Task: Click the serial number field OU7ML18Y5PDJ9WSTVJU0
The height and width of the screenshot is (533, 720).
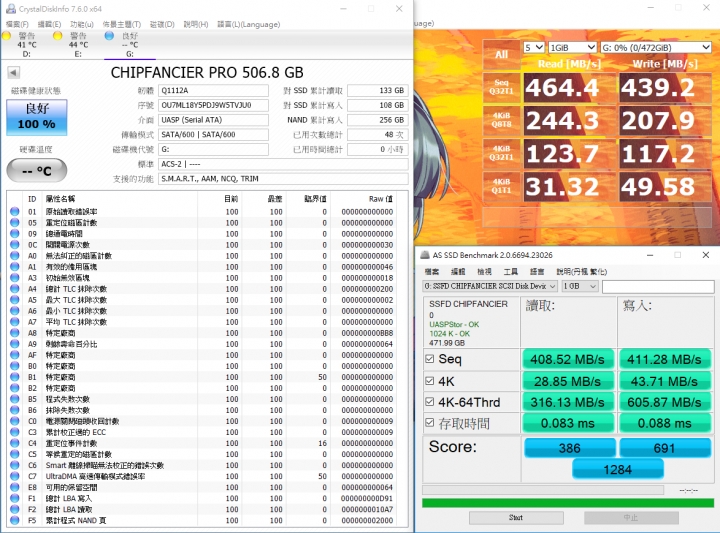Action: 214,105
